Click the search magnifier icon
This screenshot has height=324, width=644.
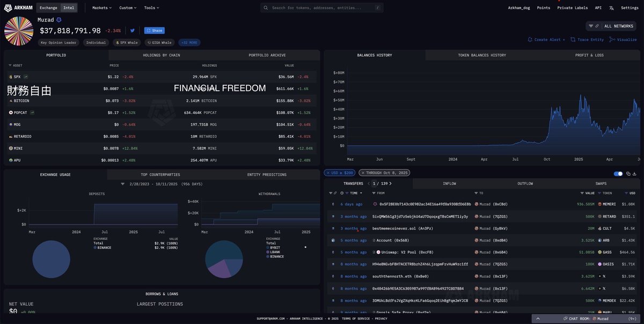click(266, 8)
